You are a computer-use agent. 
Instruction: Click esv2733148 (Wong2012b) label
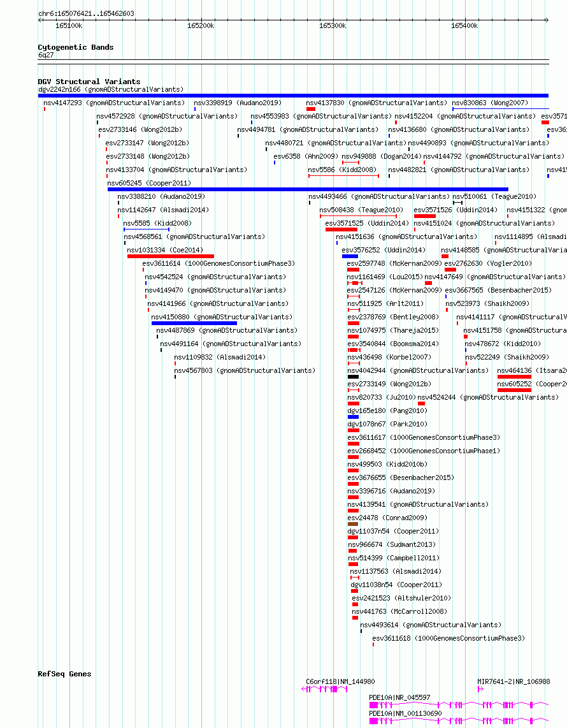pos(148,156)
